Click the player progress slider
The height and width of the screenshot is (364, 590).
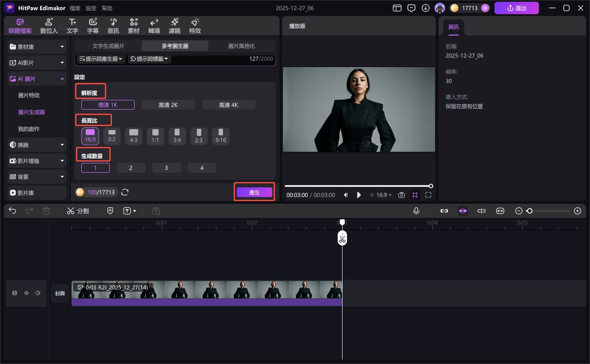coord(358,186)
